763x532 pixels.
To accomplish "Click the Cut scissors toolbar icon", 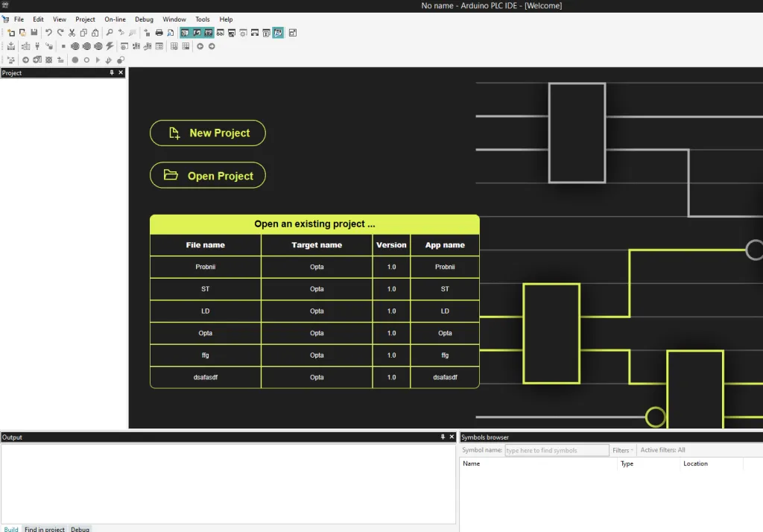I will [x=72, y=33].
